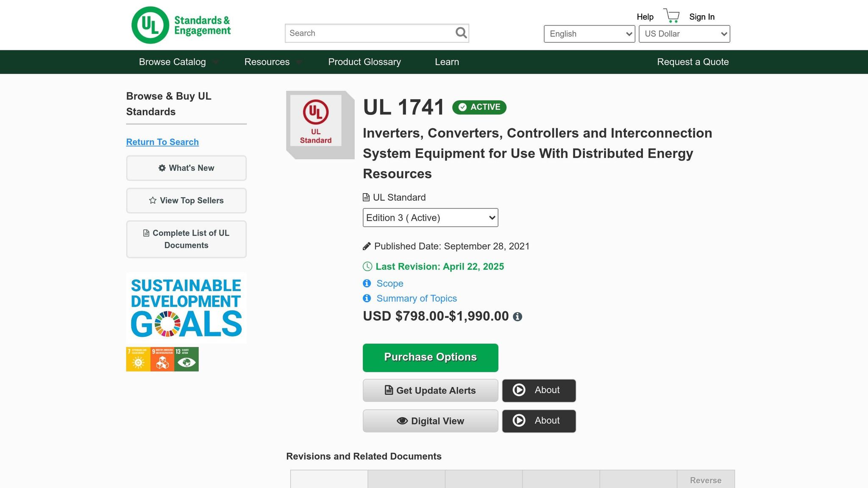Open Complete List of UL Documents
The height and width of the screenshot is (488, 868).
186,239
